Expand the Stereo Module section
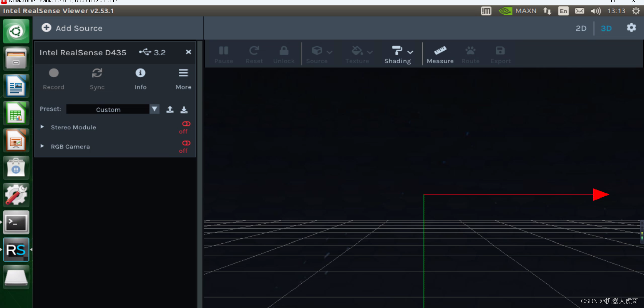Image resolution: width=644 pixels, height=308 pixels. [x=42, y=127]
